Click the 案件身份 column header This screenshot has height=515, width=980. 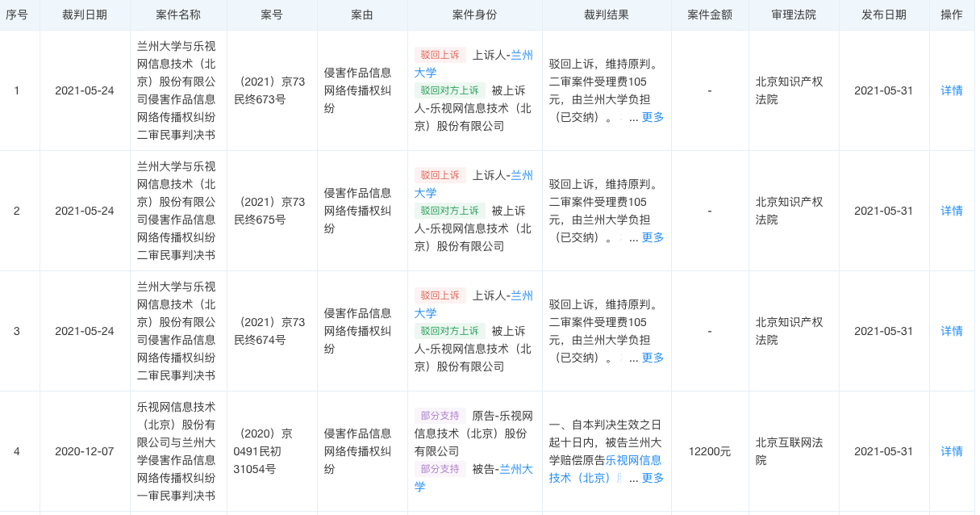click(x=475, y=15)
